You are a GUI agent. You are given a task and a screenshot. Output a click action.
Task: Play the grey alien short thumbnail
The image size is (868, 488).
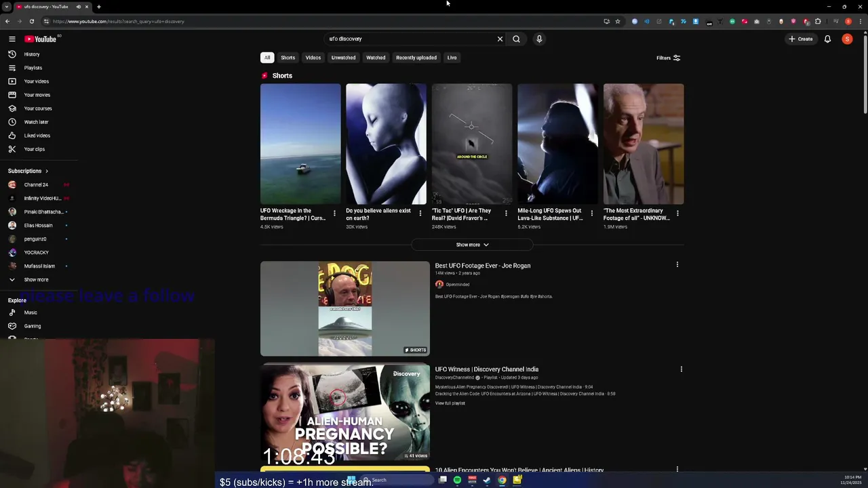386,144
